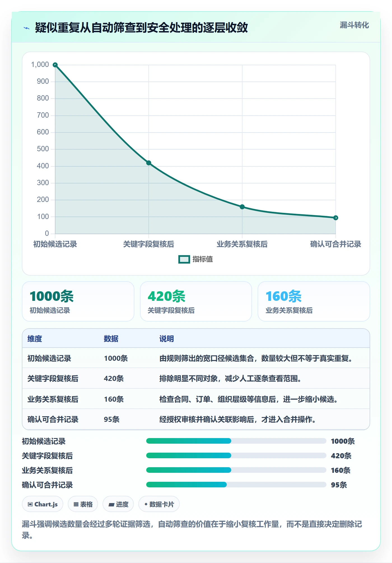Click the 关键字段复核后 progress bar

(x=236, y=456)
